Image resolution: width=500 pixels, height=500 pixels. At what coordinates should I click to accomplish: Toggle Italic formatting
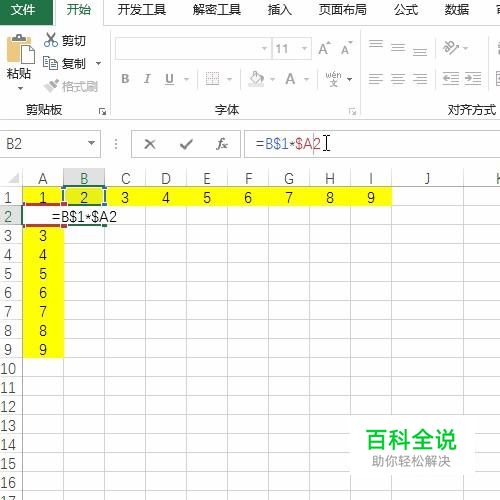tap(147, 79)
